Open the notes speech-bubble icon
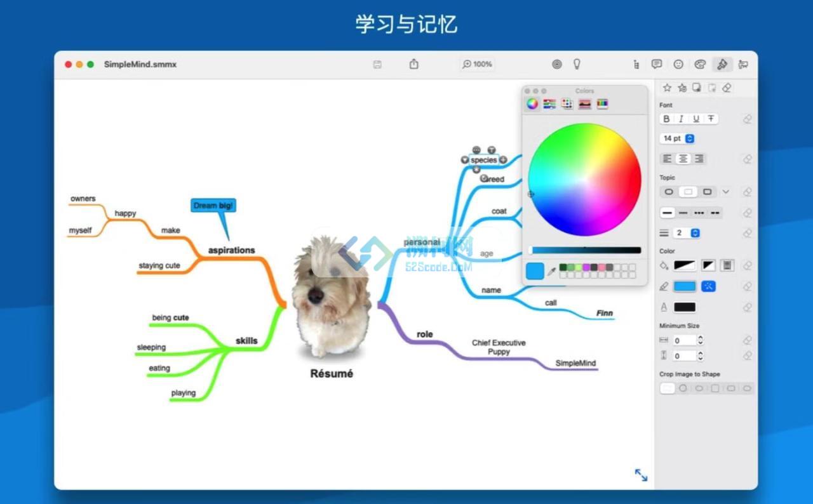 (657, 64)
